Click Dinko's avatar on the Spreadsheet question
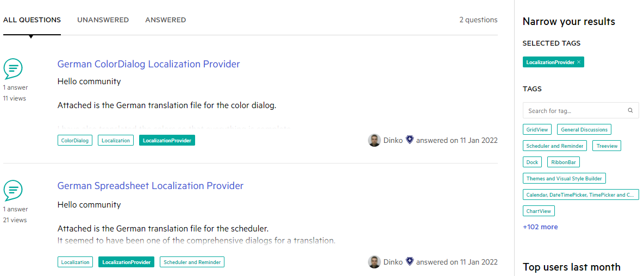644x276 pixels. 374,262
